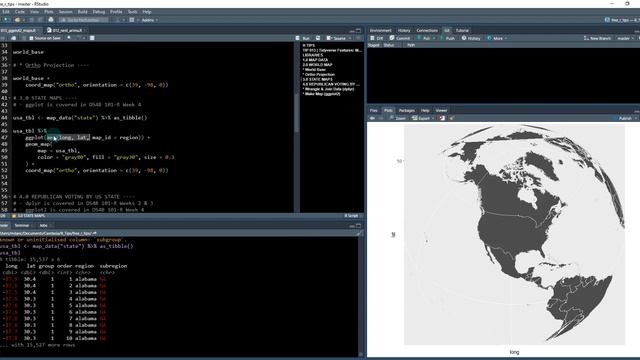The image size is (640, 360).
Task: Click the re-run previous code icon
Action: tap(318, 38)
